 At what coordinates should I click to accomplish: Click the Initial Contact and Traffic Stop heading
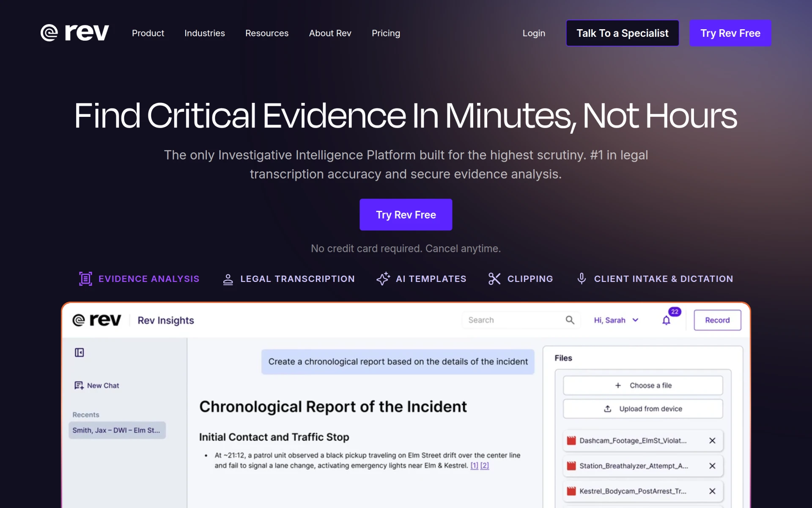pos(274,437)
